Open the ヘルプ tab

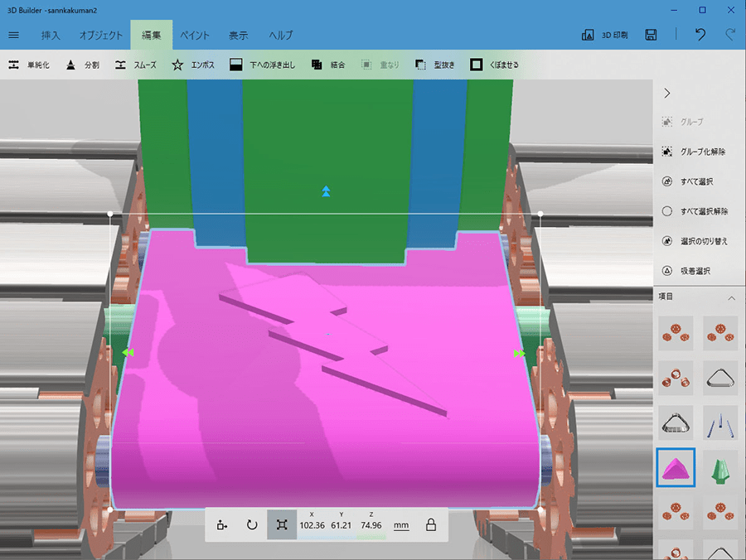(281, 35)
